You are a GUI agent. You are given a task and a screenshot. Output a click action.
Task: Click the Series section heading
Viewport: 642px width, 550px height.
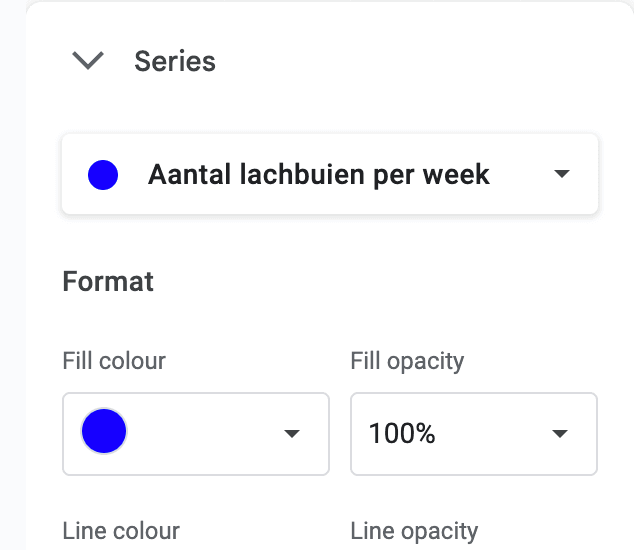click(175, 61)
